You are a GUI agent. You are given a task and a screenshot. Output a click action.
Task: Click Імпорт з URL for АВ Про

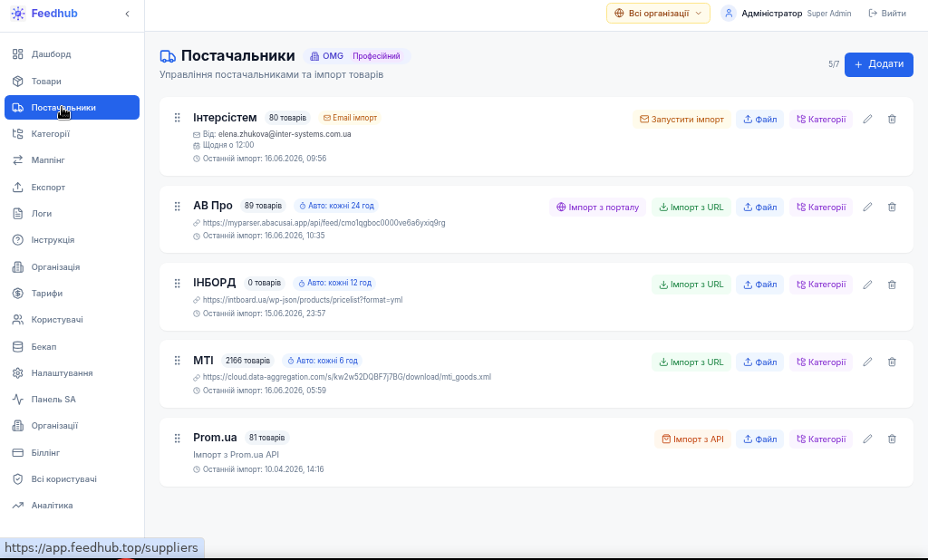pos(691,208)
